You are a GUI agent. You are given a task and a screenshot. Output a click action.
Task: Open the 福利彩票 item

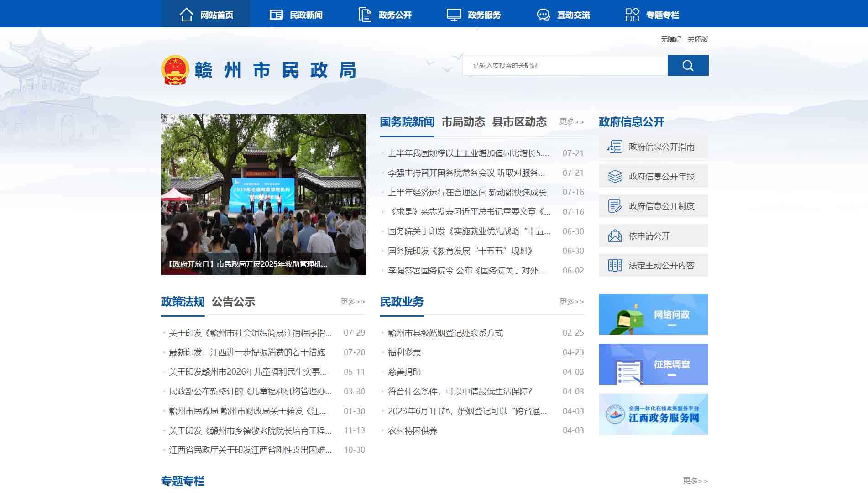pyautogui.click(x=404, y=352)
